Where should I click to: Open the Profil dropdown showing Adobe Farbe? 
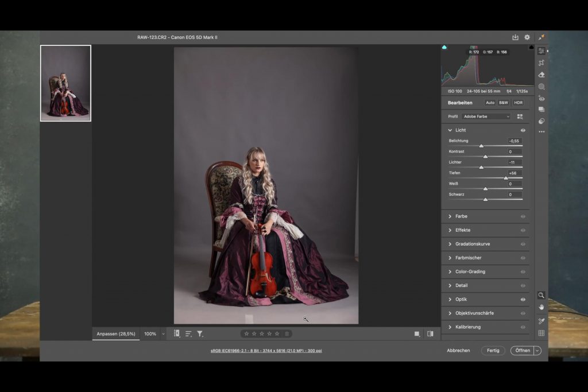click(x=486, y=117)
